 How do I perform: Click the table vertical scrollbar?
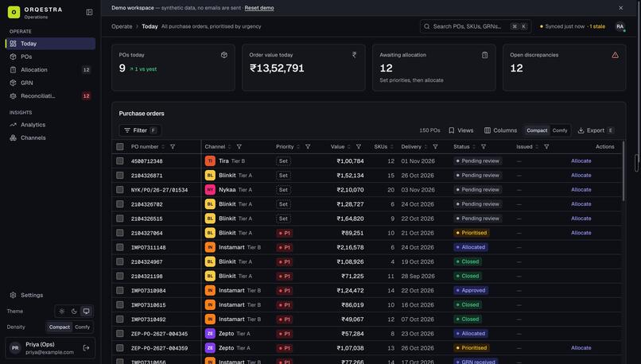(624, 171)
